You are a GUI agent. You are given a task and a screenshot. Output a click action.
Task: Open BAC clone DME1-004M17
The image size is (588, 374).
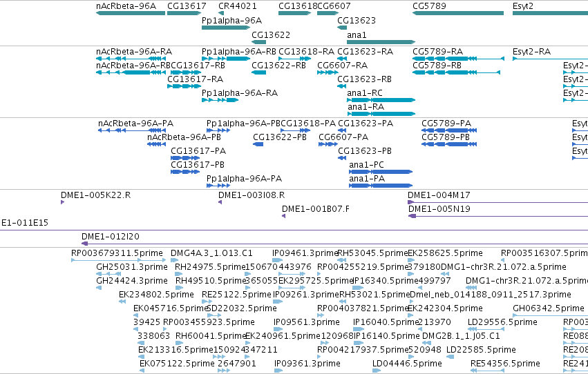(497, 202)
